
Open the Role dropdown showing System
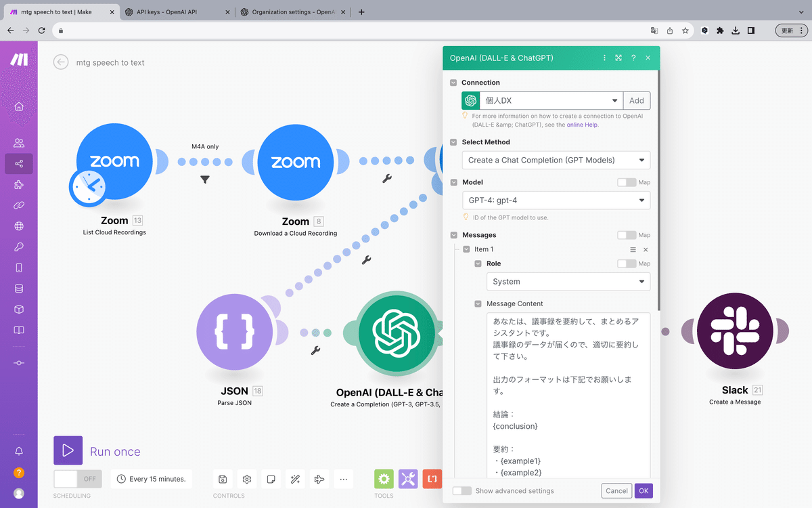(x=568, y=281)
